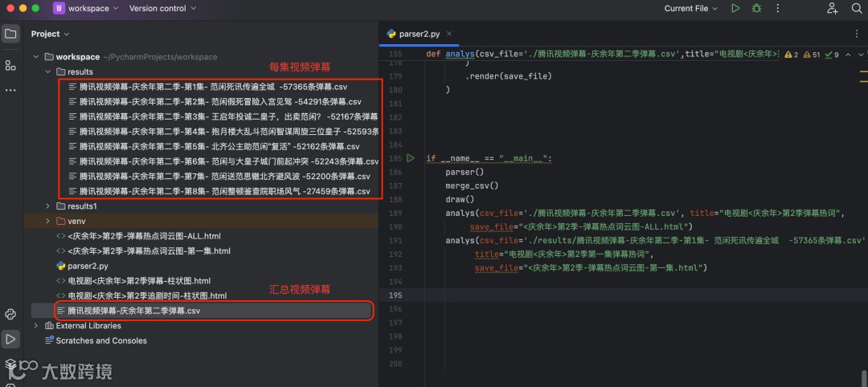Open Code With Me add-user icon
Viewport: 868px width, 387px height.
coord(832,8)
